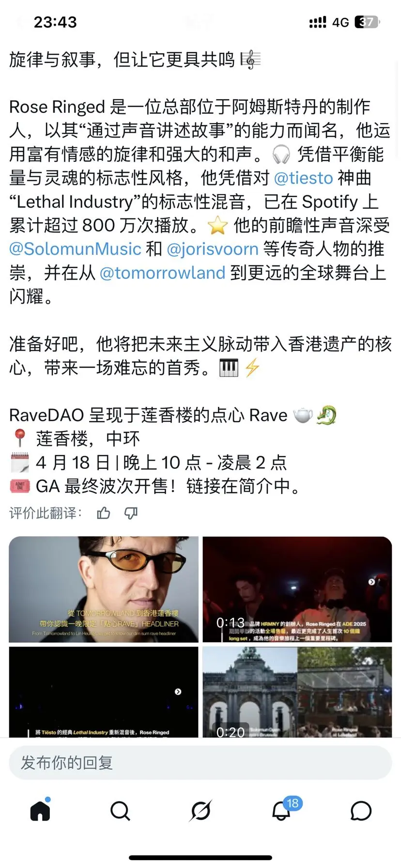
Task: Tap the Home tab icon
Action: pos(40,810)
